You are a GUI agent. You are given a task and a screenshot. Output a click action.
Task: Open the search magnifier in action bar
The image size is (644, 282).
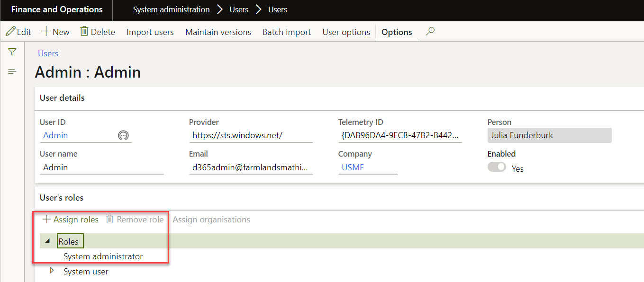point(430,32)
